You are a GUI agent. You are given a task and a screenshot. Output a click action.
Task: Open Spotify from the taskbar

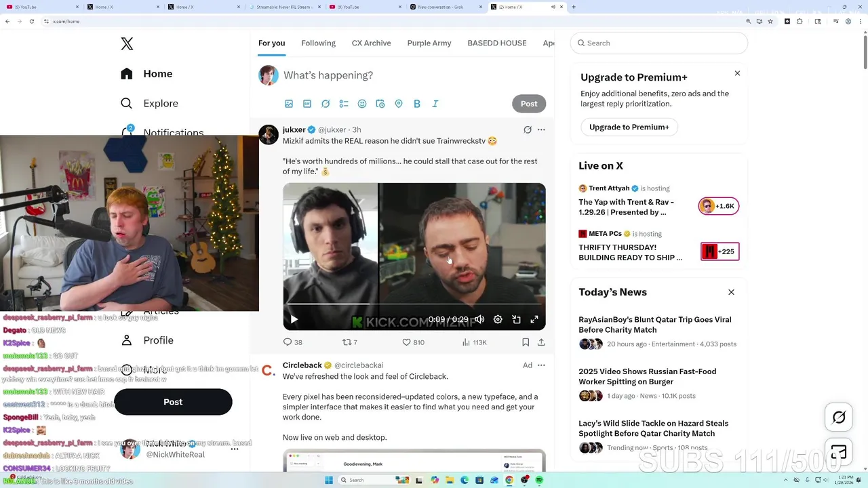pos(539,480)
